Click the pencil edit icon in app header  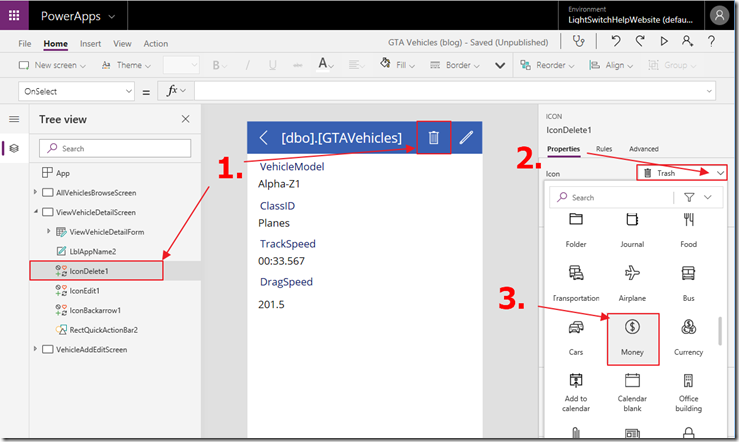466,138
